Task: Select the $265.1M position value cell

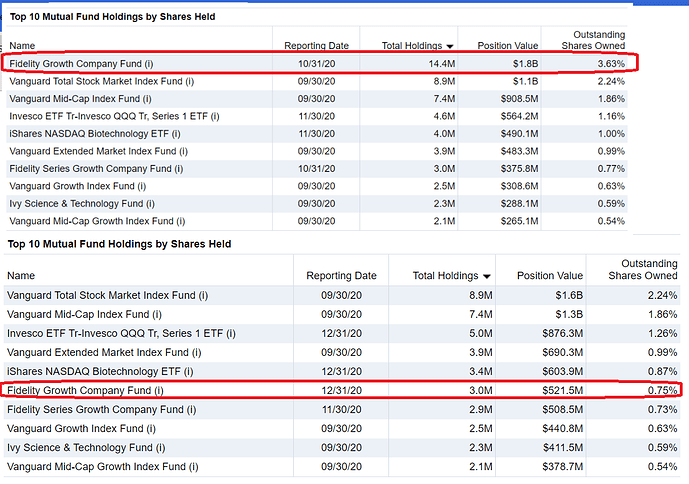Action: [519, 221]
